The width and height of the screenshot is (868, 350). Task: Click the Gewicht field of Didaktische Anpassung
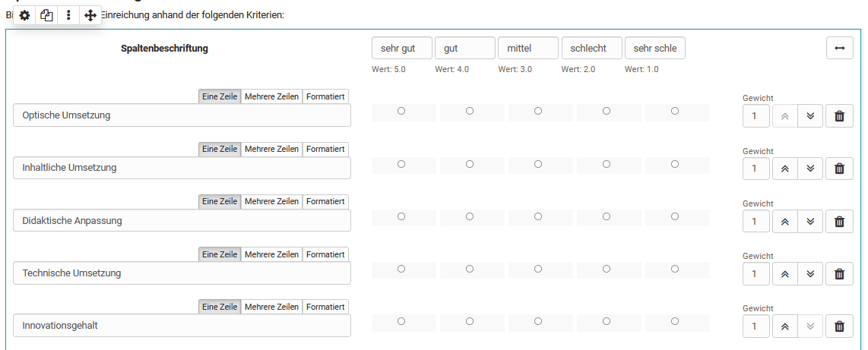tap(756, 221)
